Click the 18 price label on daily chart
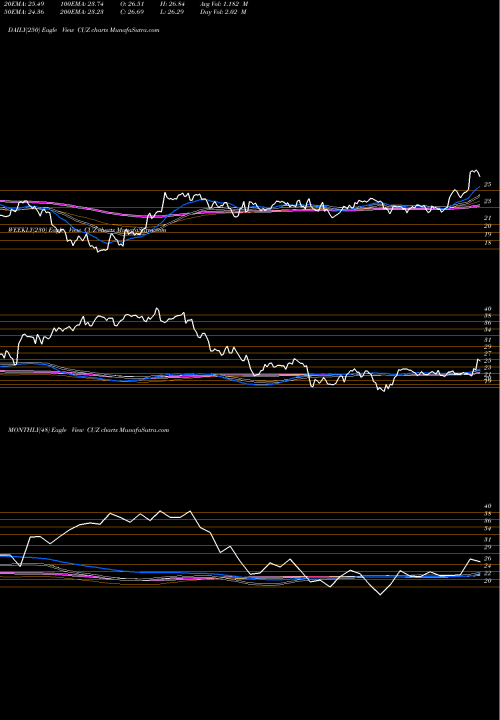This screenshot has height=720, width=500. point(488,243)
